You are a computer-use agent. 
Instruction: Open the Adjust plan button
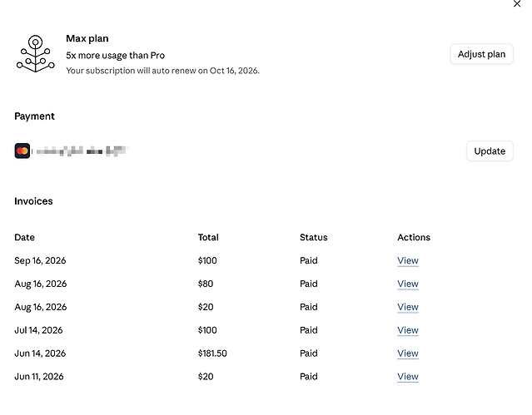click(x=481, y=54)
